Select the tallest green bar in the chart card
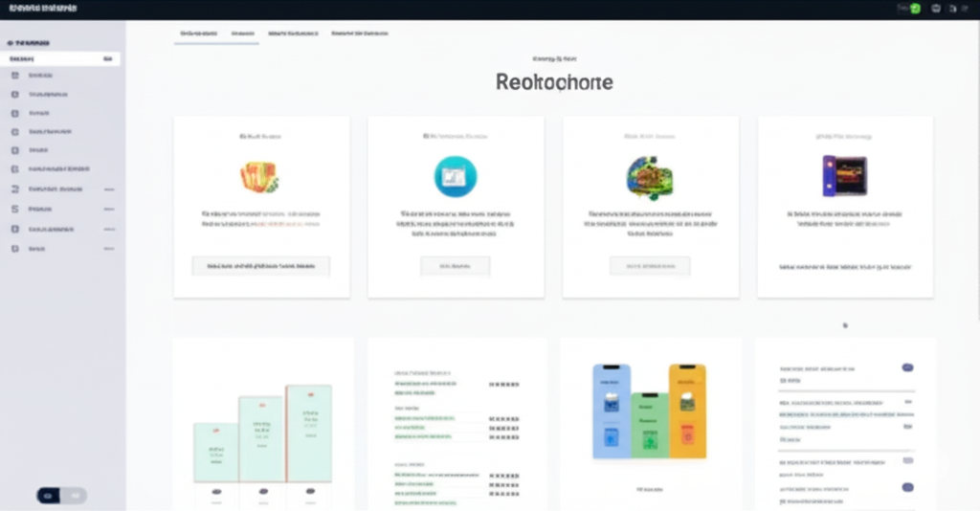 [309, 433]
